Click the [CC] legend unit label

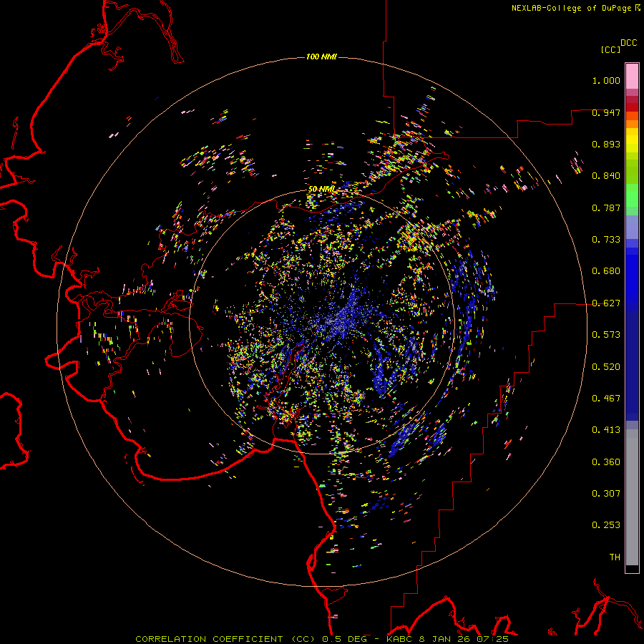[x=610, y=49]
